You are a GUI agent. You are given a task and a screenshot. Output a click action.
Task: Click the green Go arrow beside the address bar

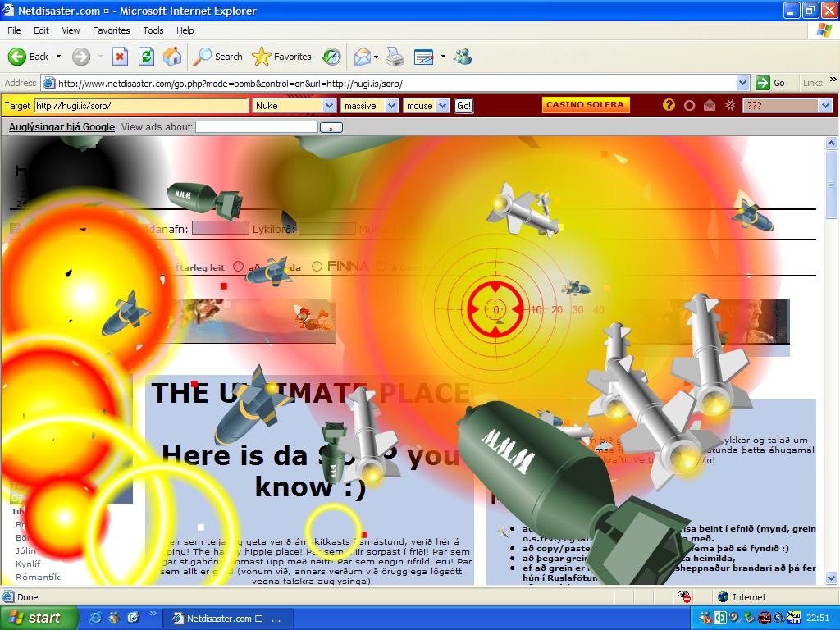coord(762,83)
